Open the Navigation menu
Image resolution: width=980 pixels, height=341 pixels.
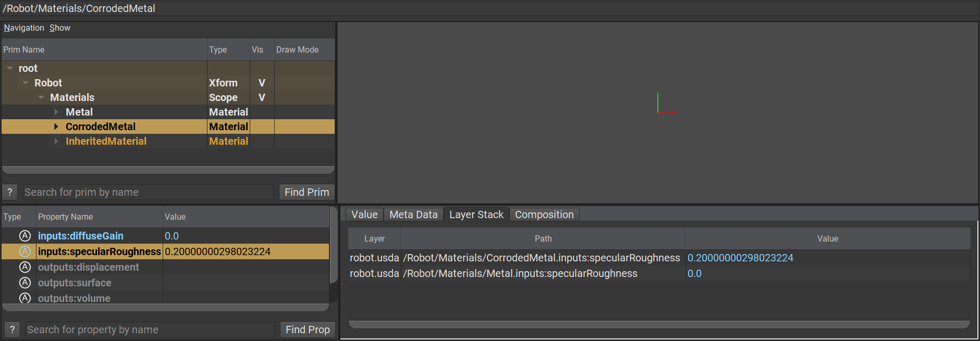24,28
